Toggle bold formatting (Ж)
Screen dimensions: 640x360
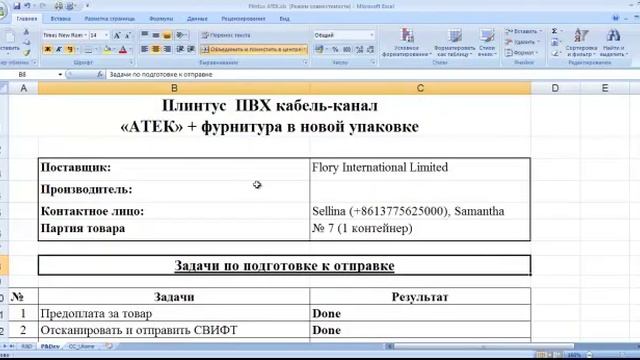(x=47, y=49)
